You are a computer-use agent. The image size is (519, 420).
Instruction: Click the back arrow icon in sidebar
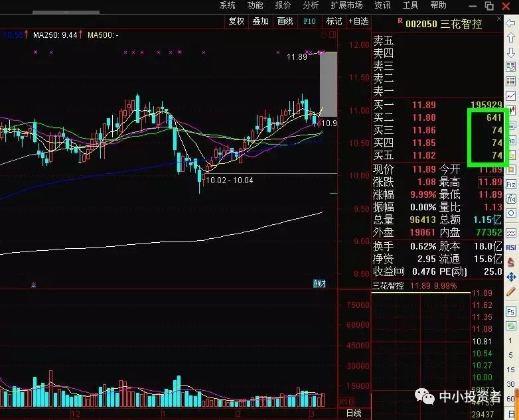click(x=511, y=23)
